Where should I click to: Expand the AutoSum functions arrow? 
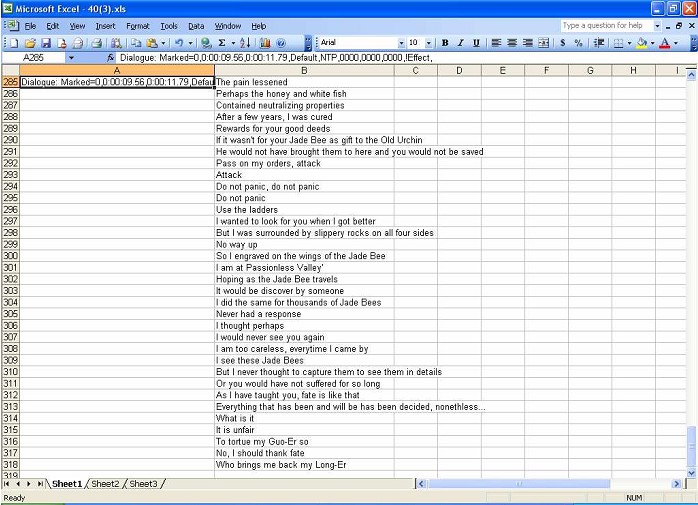tap(233, 43)
